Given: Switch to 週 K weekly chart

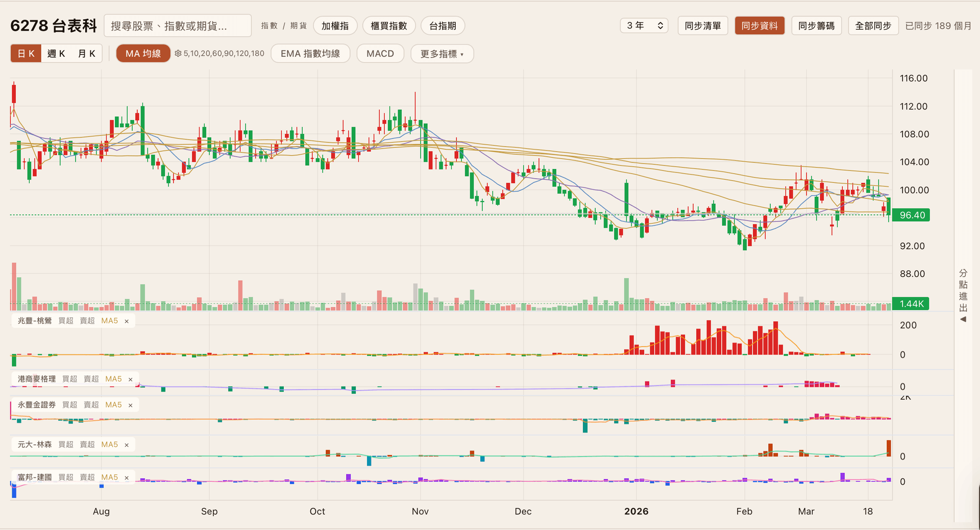Looking at the screenshot, I should 56,54.
